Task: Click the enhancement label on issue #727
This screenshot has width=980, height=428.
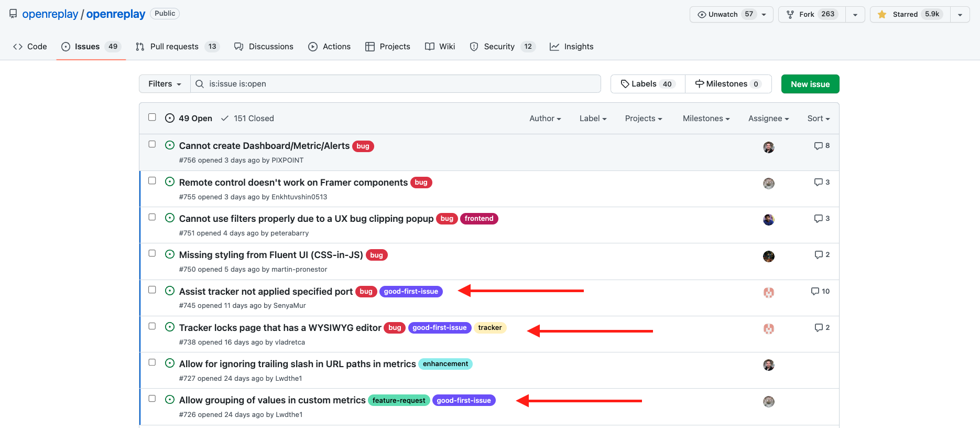Action: tap(445, 364)
